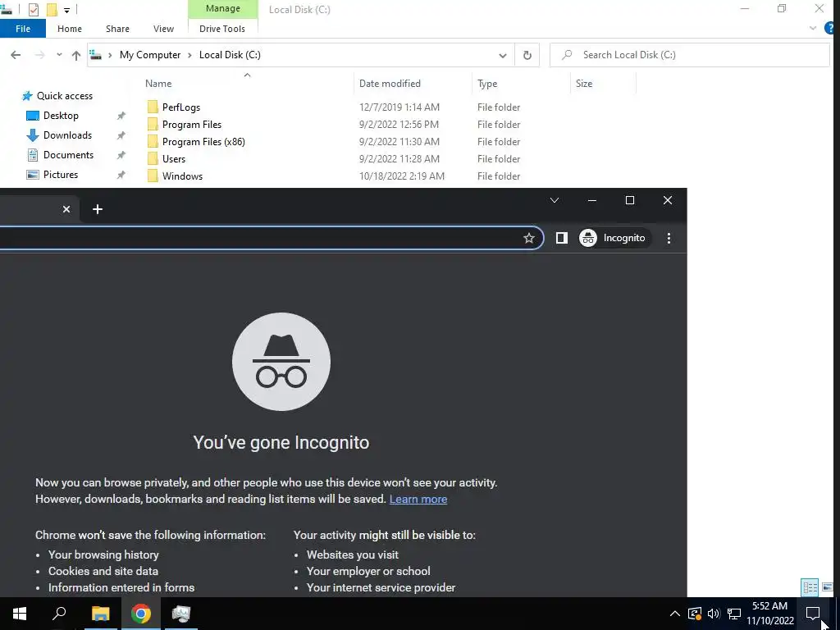Open Downloads in the navigation pane
Image resolution: width=840 pixels, height=630 pixels.
(67, 135)
